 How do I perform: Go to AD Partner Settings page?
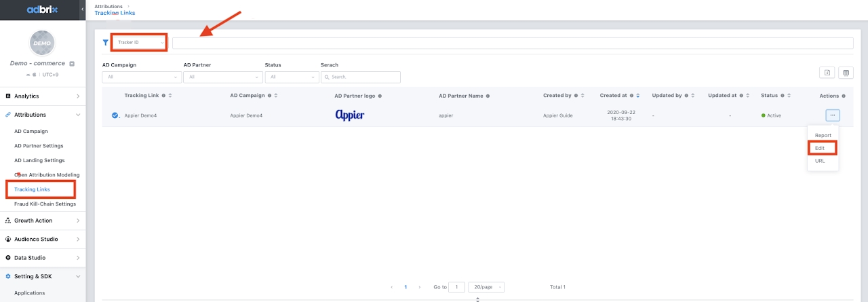click(x=39, y=146)
